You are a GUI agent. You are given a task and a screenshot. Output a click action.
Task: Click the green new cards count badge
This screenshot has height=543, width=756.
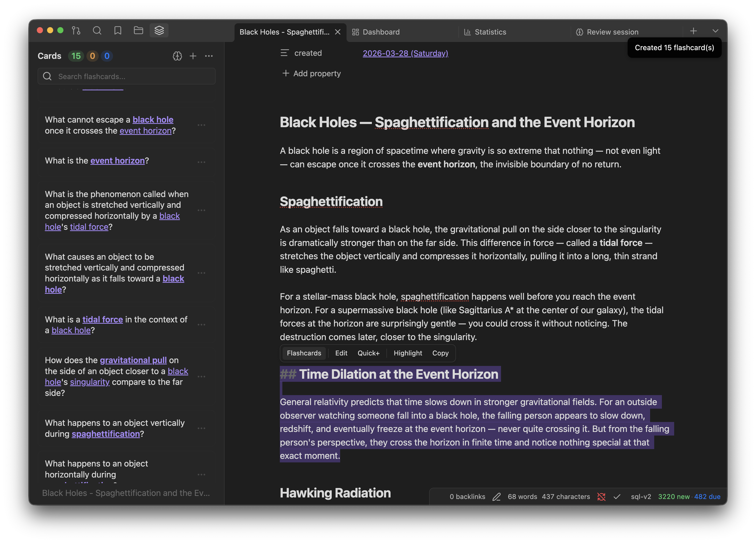76,56
